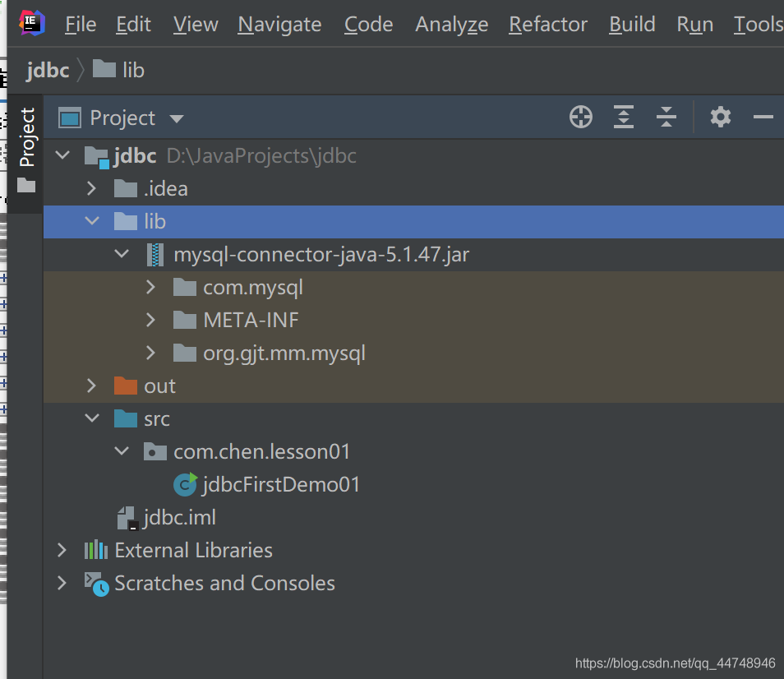
Task: Open the Edit menu
Action: (133, 24)
